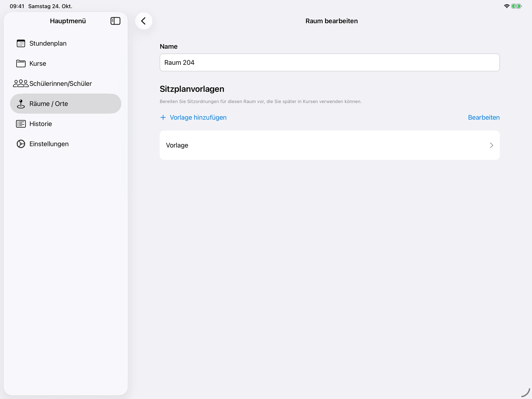Click the Raum bearbeiten title
The image size is (532, 399).
point(332,21)
